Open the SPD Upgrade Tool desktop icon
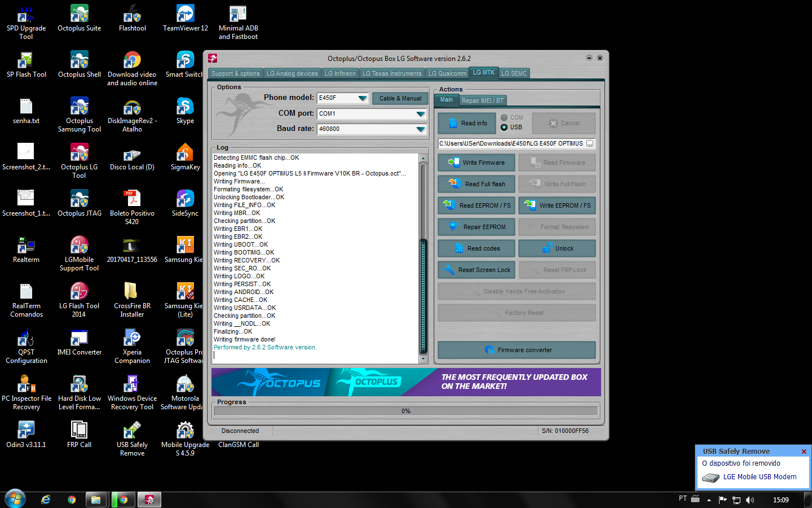 [26, 23]
